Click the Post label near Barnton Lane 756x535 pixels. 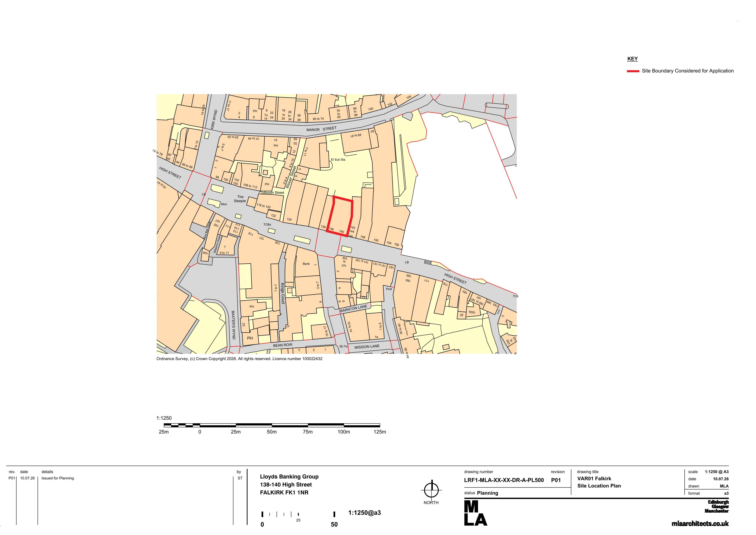[x=389, y=289]
